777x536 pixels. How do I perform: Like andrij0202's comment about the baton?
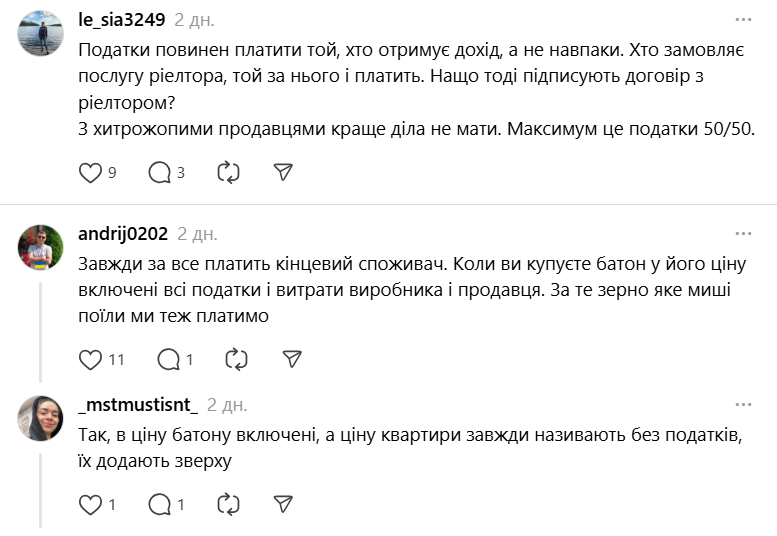(90, 359)
